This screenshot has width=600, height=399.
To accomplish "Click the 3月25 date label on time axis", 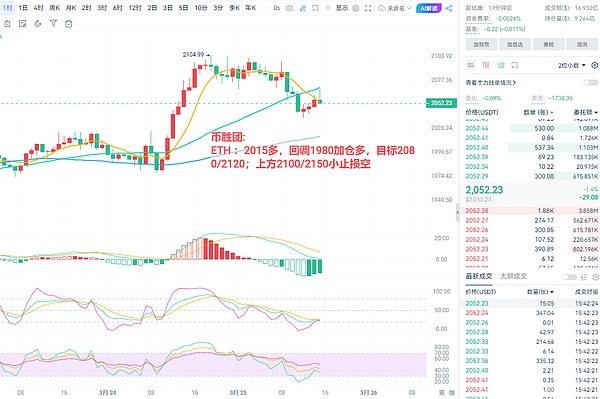I will point(238,392).
